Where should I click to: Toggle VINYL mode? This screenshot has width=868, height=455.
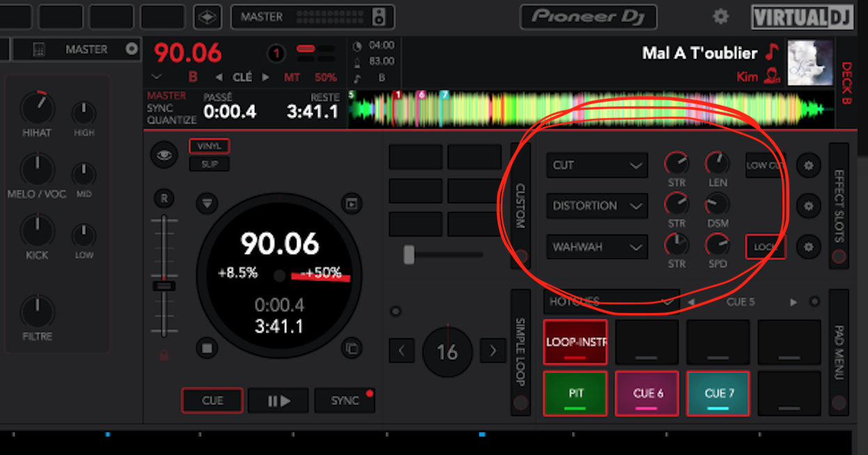point(209,146)
